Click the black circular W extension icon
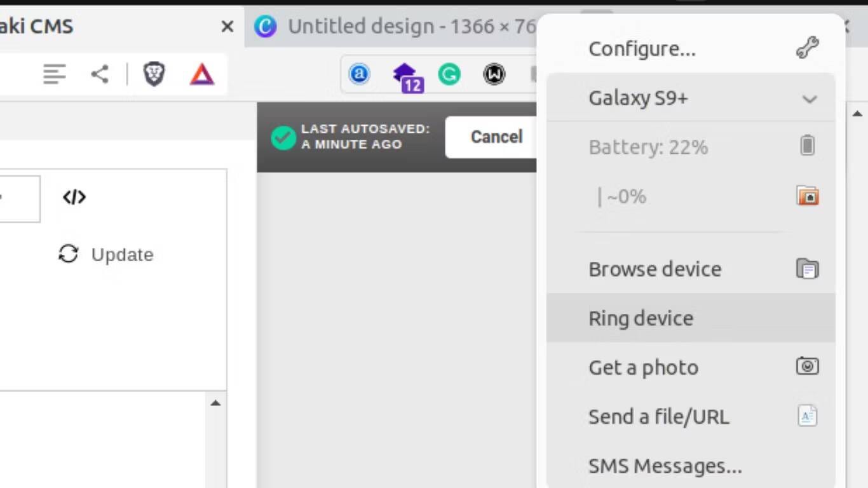 [494, 75]
